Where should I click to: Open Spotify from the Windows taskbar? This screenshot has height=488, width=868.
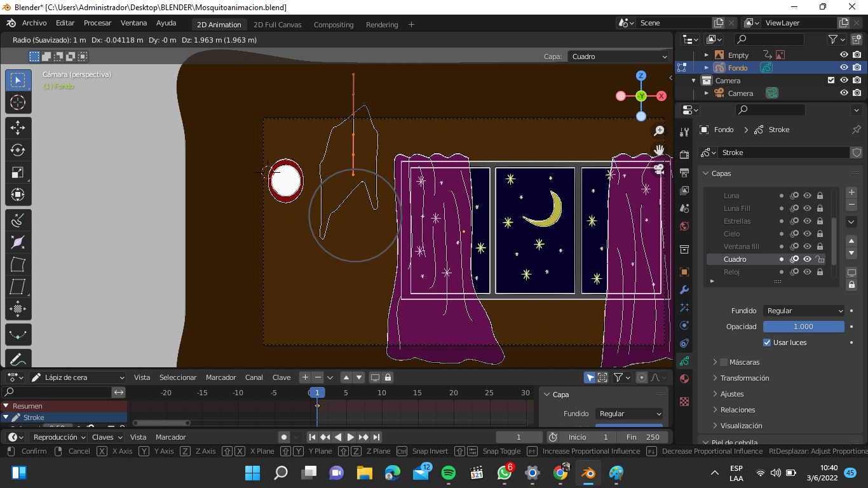pos(448,473)
